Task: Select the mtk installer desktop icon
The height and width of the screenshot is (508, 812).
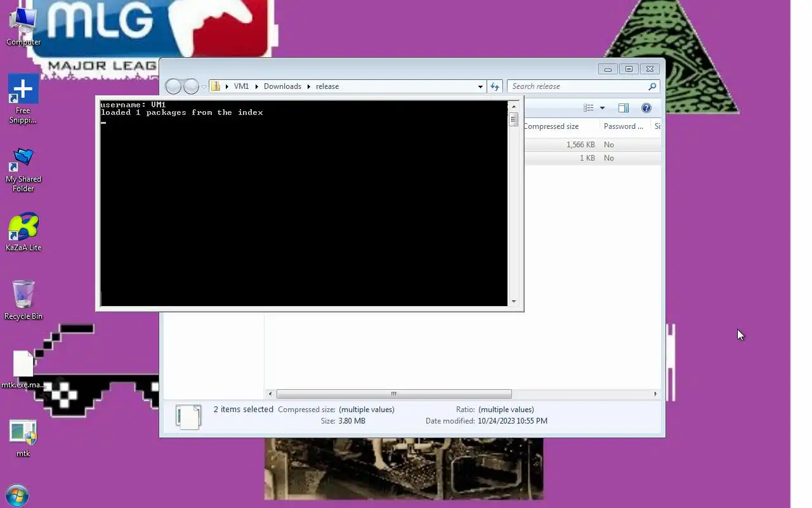Action: click(x=23, y=438)
